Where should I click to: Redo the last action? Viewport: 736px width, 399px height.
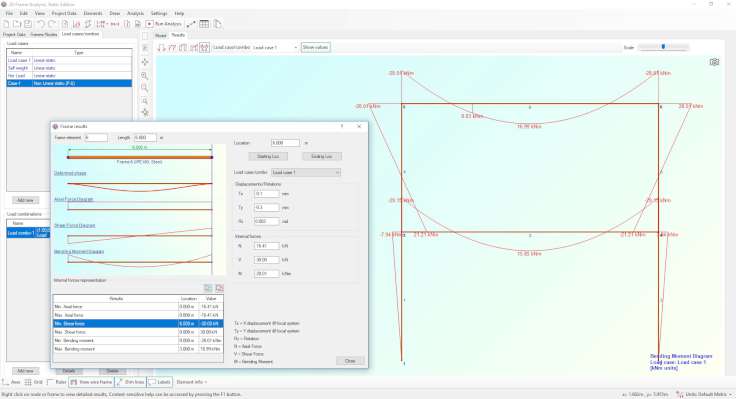click(52, 24)
